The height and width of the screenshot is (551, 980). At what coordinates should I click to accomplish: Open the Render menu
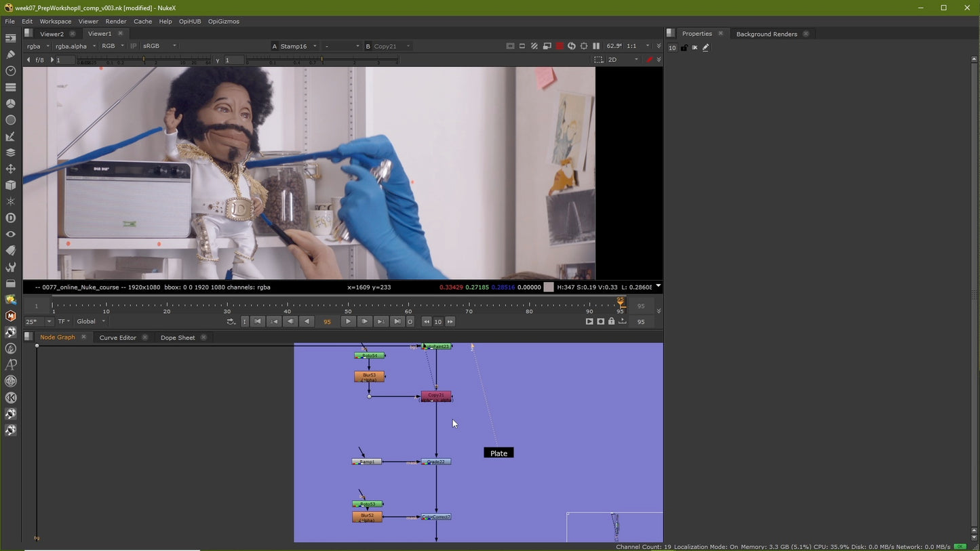click(115, 21)
